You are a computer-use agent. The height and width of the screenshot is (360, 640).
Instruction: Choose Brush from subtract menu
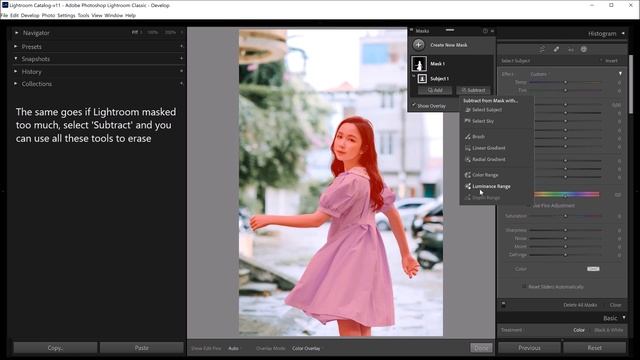pyautogui.click(x=478, y=137)
